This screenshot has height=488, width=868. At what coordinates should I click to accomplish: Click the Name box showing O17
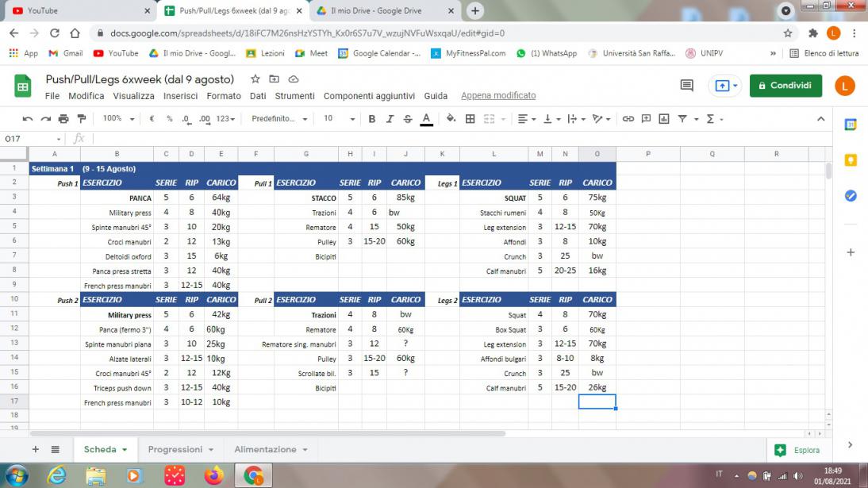(x=32, y=139)
